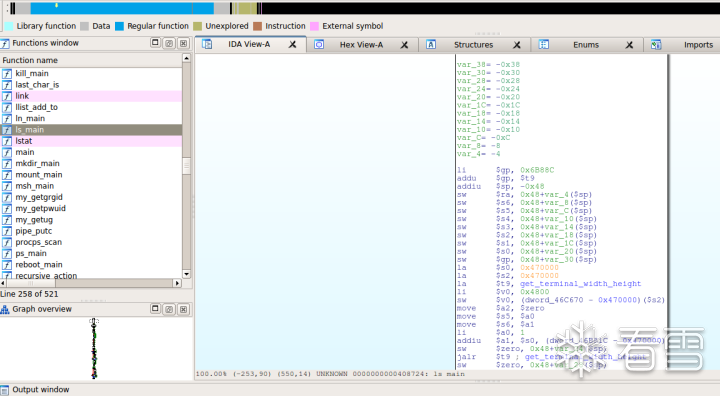Viewport: 720px width, 396px height.
Task: Select the ls_main function row
Action: [91, 130]
